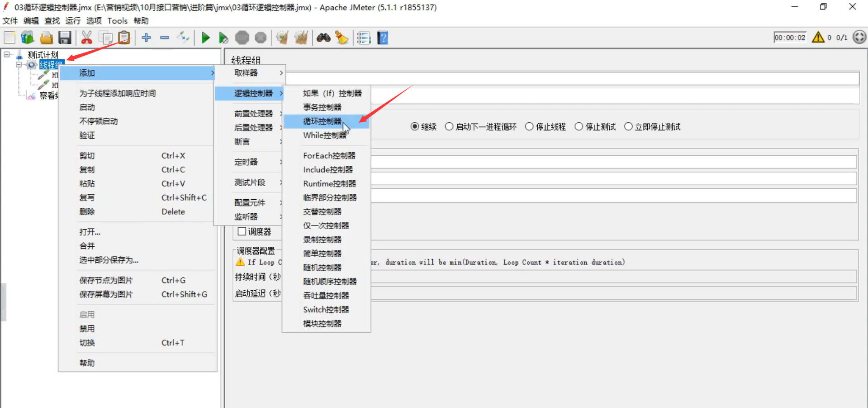Start the test with green play icon
Screen dimensions: 868x408
click(x=206, y=38)
